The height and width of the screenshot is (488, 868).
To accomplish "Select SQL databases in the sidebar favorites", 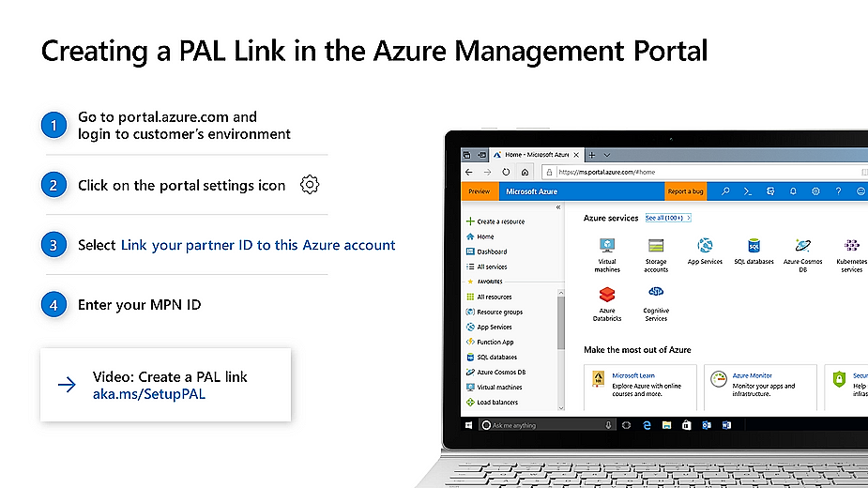I will pos(492,358).
